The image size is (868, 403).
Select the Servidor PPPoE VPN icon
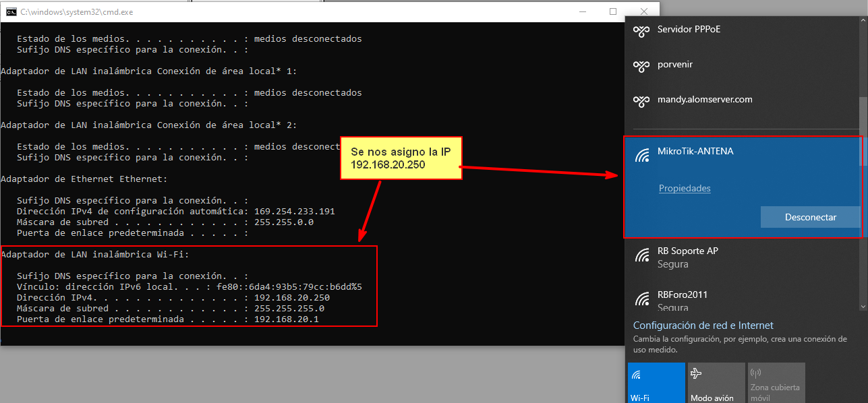(641, 30)
